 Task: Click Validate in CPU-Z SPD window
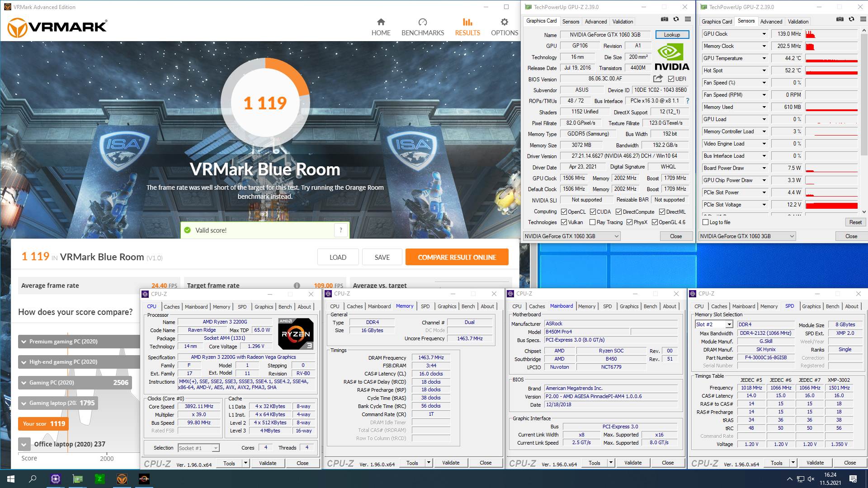click(x=815, y=463)
